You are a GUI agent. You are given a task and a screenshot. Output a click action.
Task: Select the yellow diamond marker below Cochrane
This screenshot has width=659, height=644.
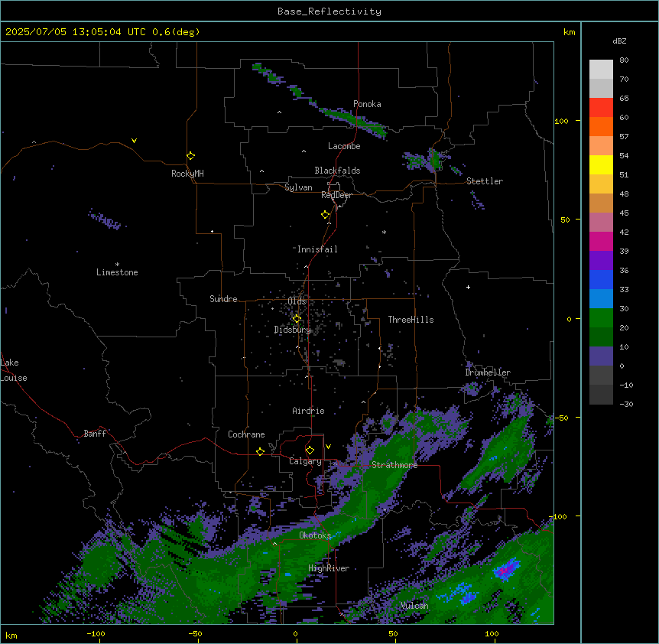[260, 451]
